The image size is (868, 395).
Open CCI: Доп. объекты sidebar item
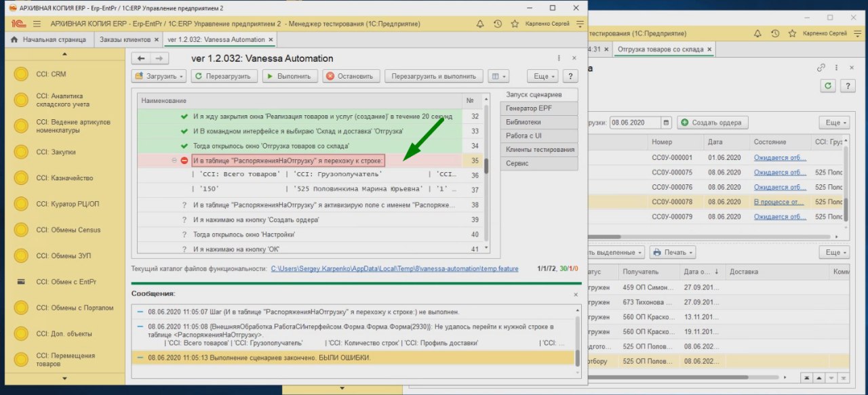tap(64, 333)
